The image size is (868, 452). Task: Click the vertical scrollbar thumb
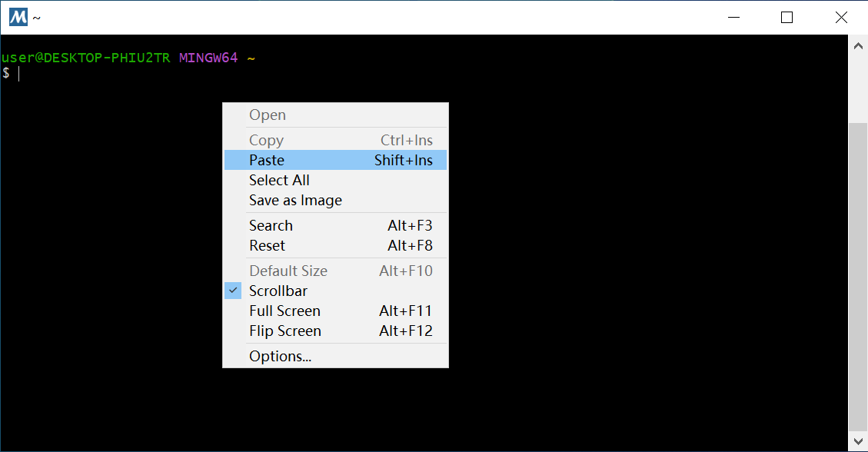pos(858,277)
